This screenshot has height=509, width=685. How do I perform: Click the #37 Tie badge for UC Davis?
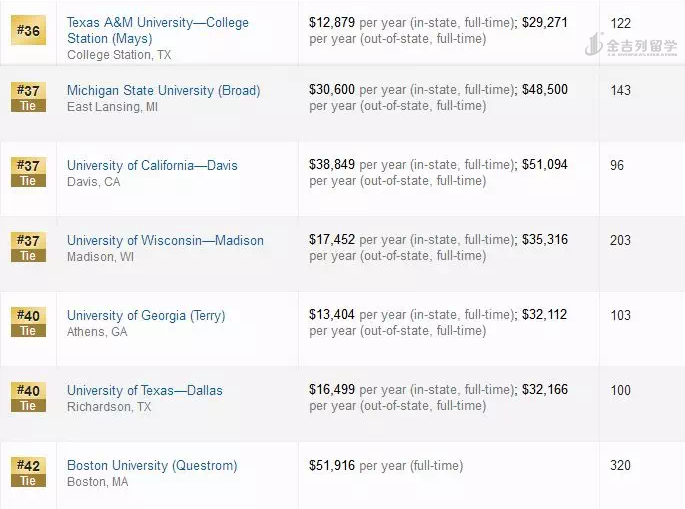(x=28, y=172)
